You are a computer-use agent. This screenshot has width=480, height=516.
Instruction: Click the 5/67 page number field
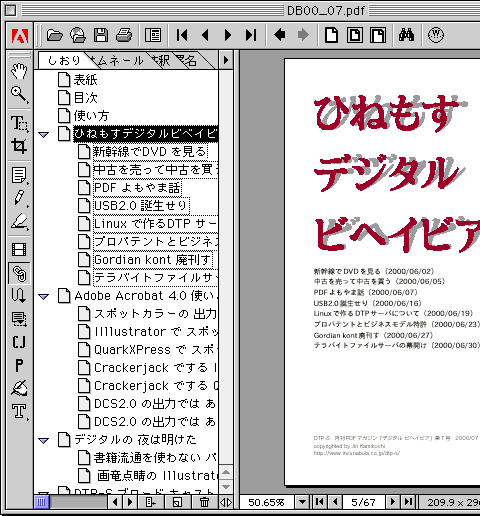tap(363, 502)
